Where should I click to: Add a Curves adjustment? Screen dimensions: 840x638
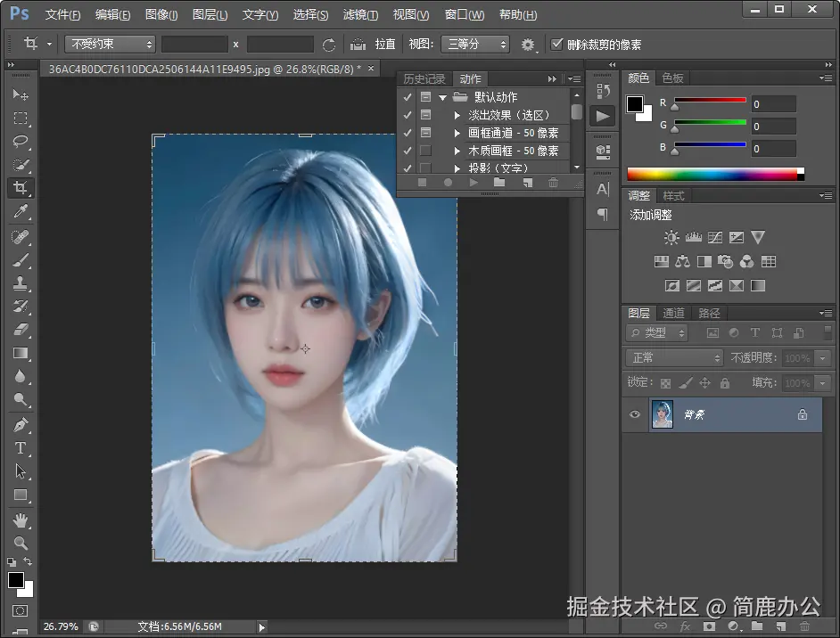(715, 237)
